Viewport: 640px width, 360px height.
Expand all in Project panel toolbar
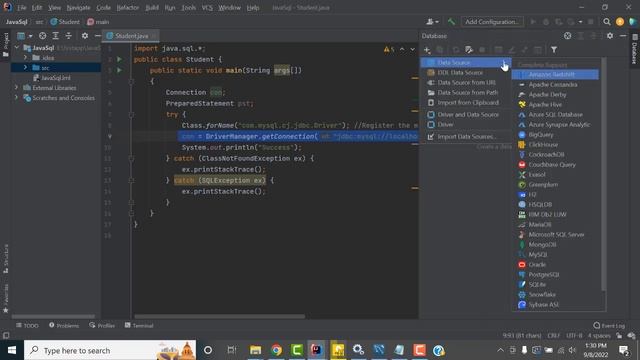tap(56, 36)
